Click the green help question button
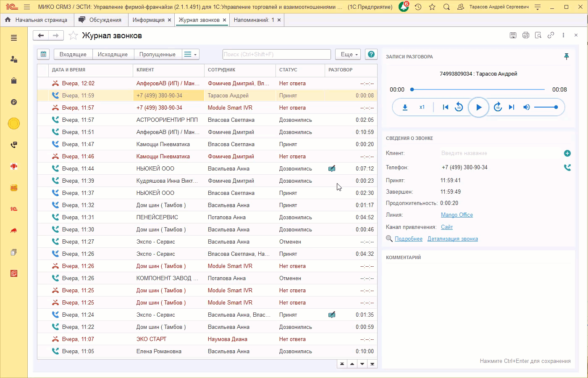 pyautogui.click(x=371, y=54)
